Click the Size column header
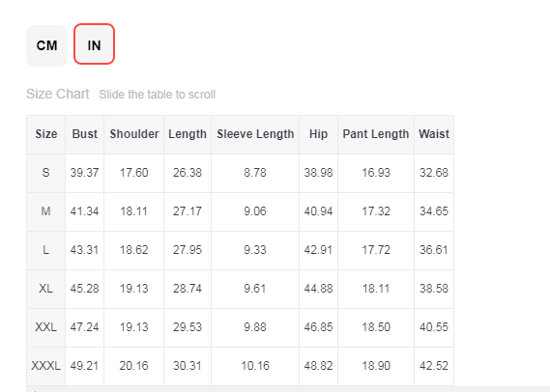Viewport: 550px width, 392px height. tap(46, 134)
